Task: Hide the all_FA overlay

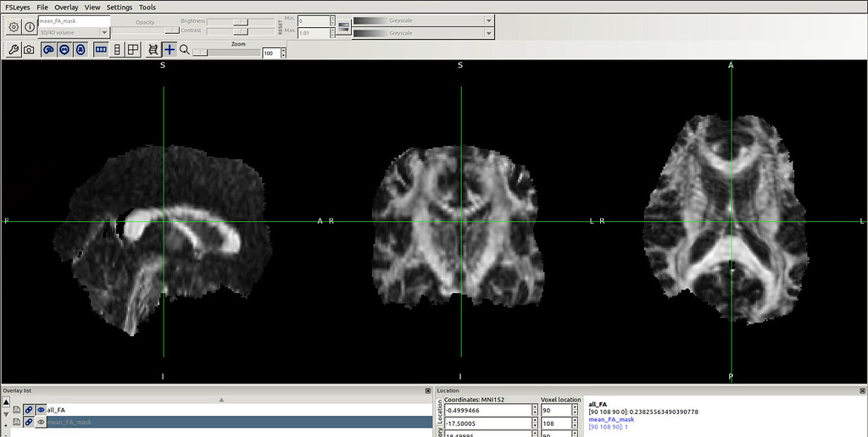Action: 40,410
